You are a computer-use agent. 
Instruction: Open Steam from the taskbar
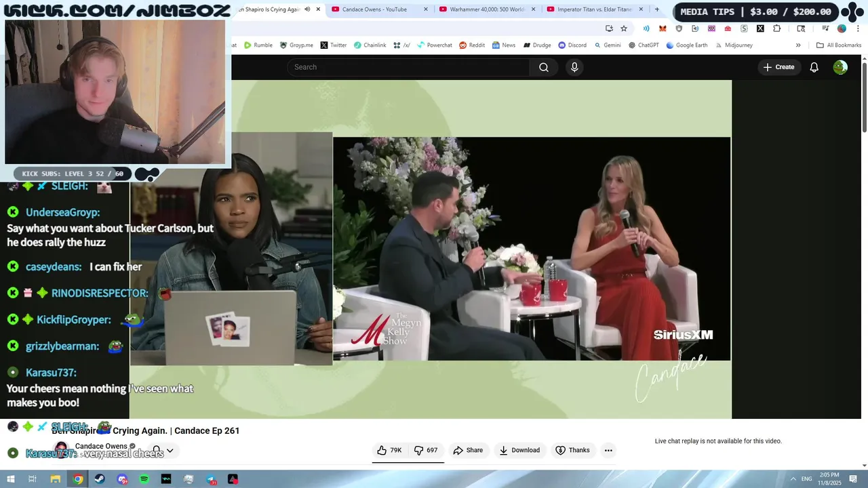coord(100,479)
